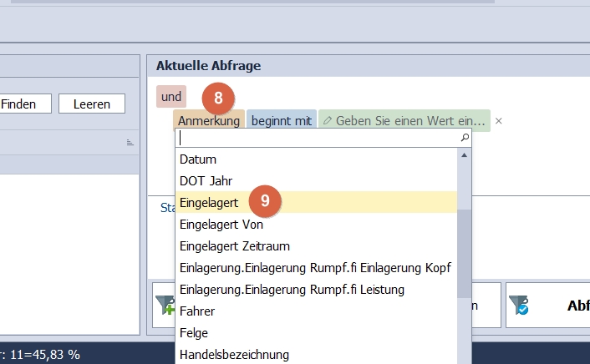Screen dimensions: 590x364
Task: Open the 'Anmerkung' field selector
Action: pyautogui.click(x=209, y=121)
